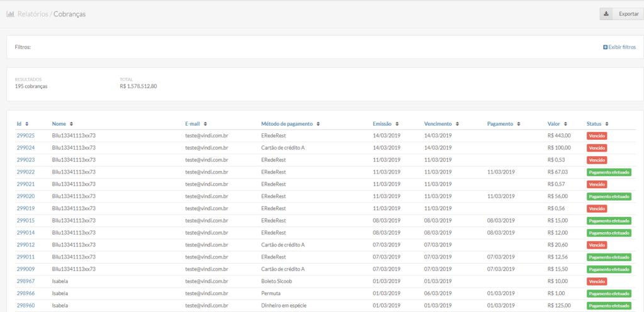Click the Exportar button
This screenshot has width=644, height=312.
coord(621,14)
